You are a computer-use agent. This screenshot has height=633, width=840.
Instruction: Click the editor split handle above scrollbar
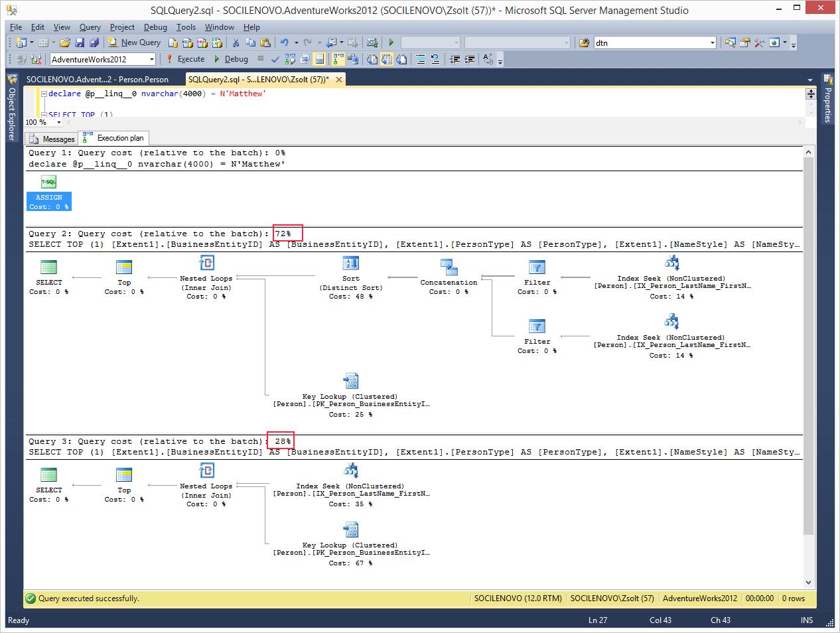[811, 94]
